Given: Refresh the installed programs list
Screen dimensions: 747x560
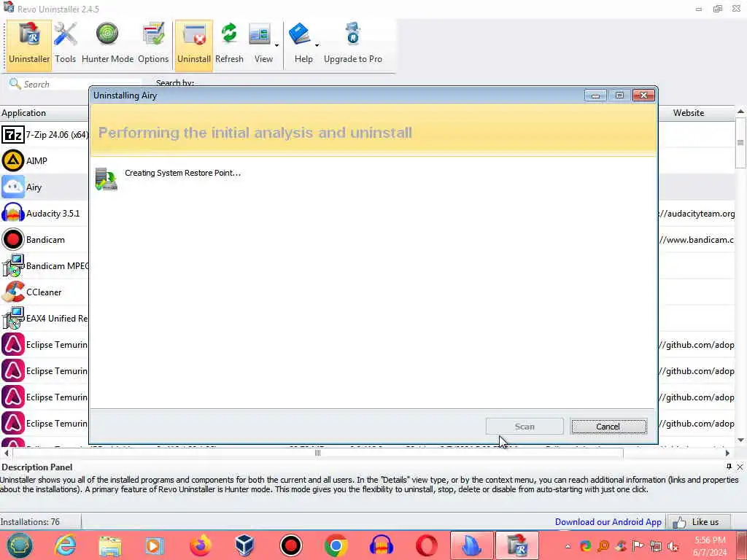Looking at the screenshot, I should tap(229, 44).
